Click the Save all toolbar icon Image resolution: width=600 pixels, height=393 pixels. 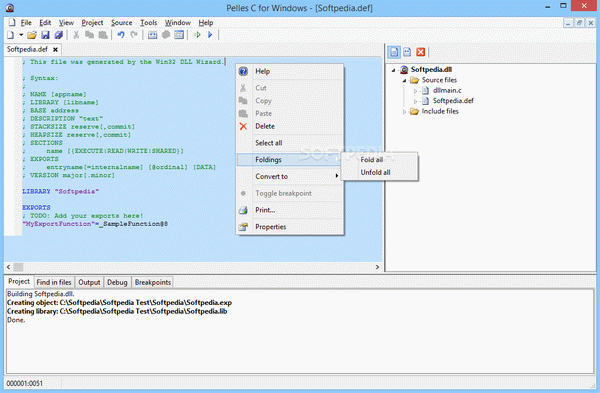pos(59,35)
